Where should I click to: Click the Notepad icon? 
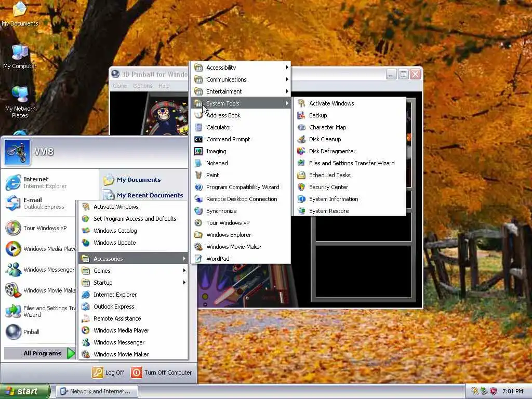tap(198, 163)
